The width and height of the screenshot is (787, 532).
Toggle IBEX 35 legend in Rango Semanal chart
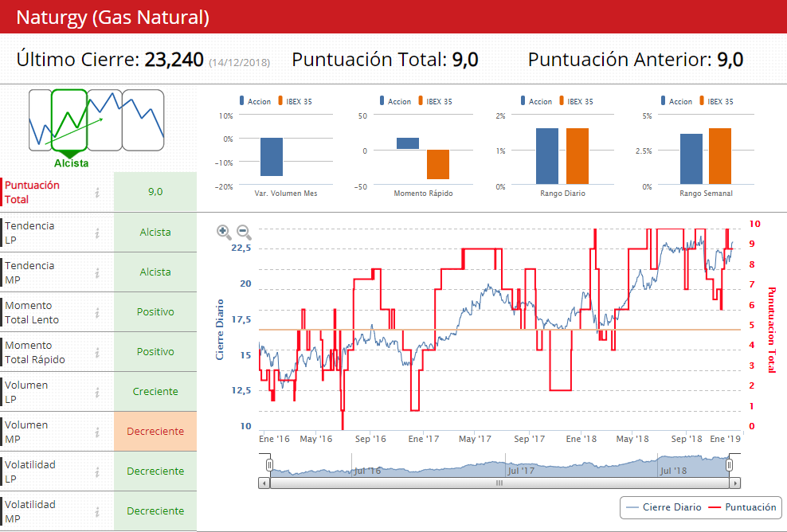tap(716, 101)
